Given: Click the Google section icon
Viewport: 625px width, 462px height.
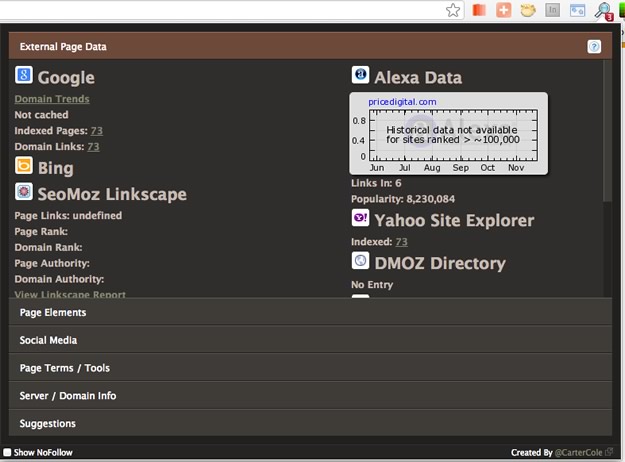Looking at the screenshot, I should [x=24, y=75].
